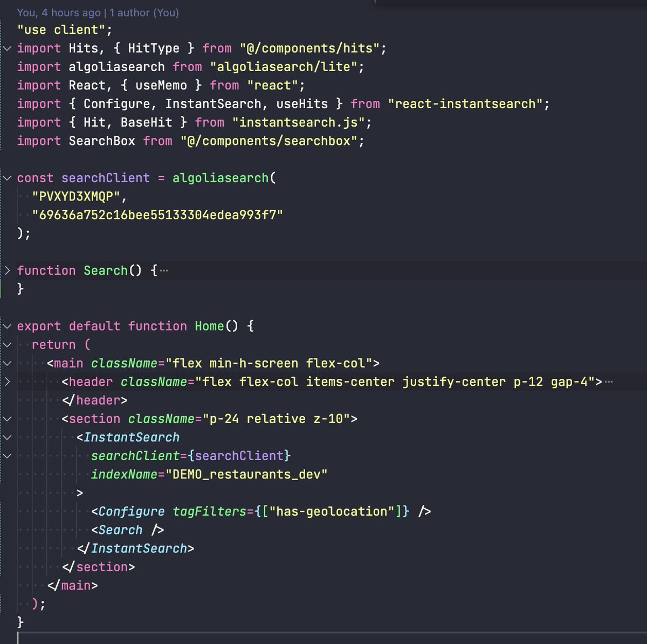Click the HitType import name

tap(154, 49)
